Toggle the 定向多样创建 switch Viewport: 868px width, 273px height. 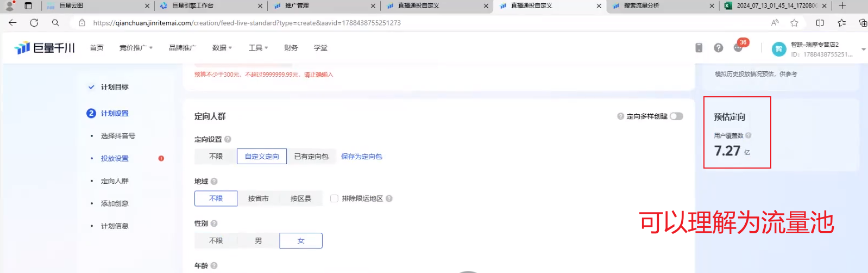click(676, 116)
